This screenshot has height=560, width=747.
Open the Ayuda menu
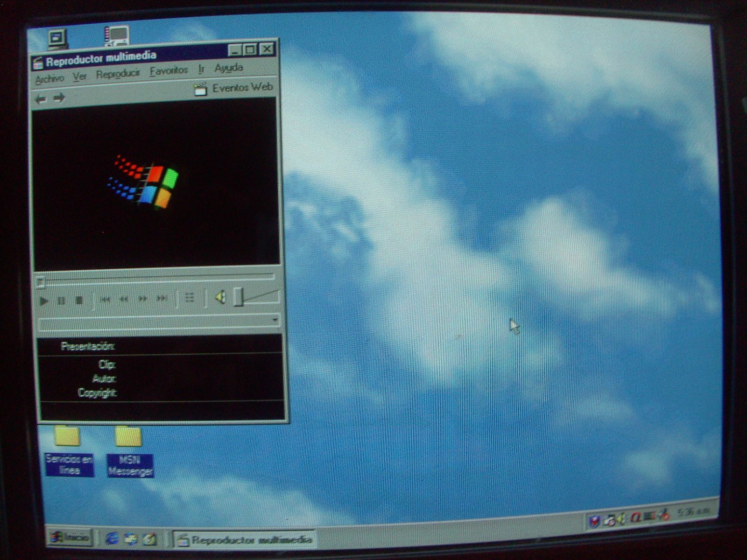point(228,68)
